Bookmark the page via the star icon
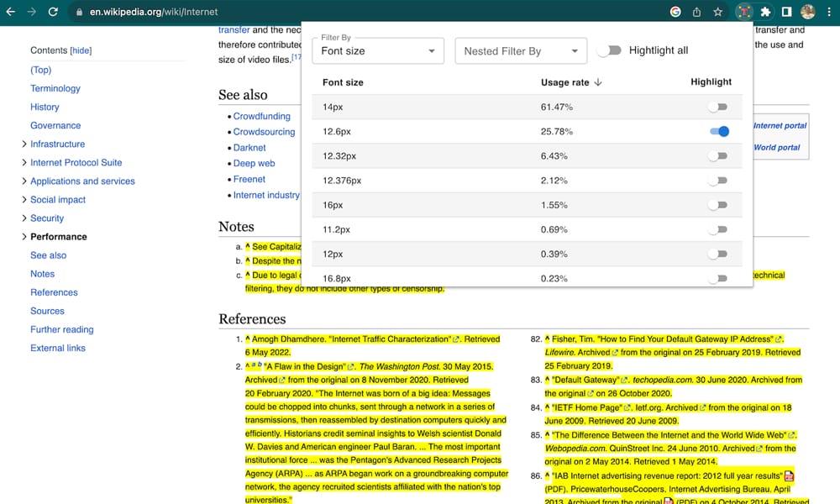 pos(717,13)
